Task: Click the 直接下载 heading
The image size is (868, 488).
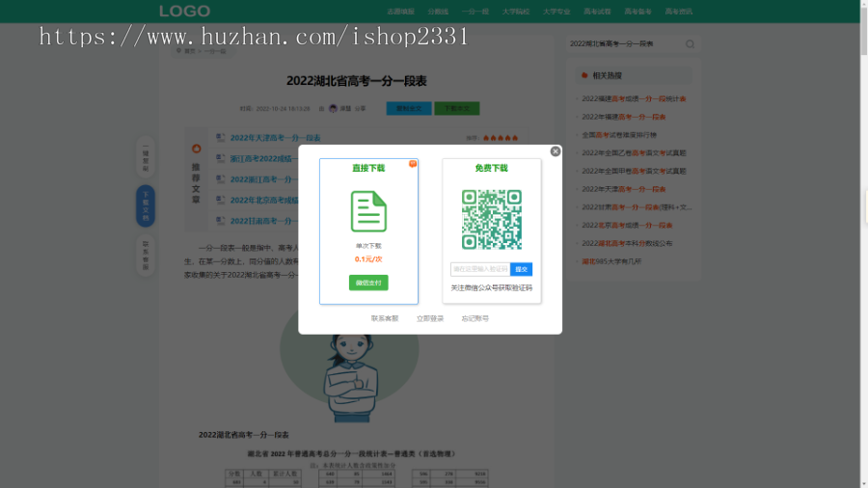Action: [368, 168]
